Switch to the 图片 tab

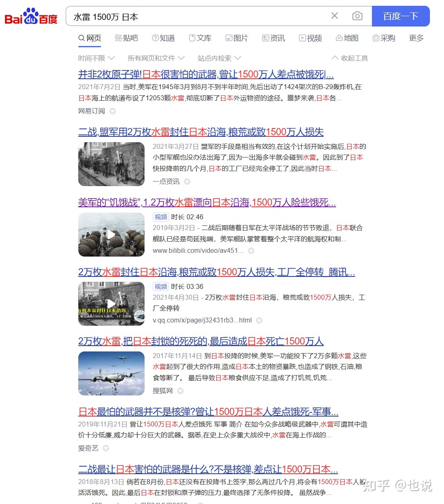(x=236, y=38)
